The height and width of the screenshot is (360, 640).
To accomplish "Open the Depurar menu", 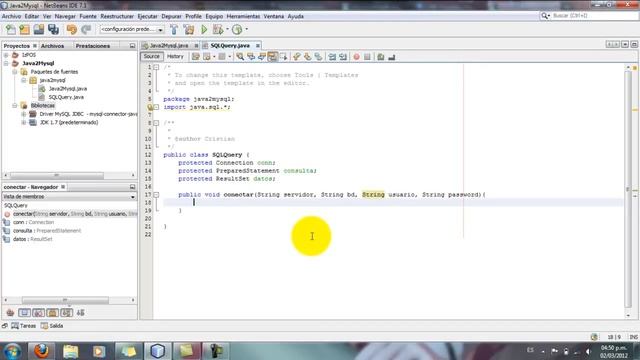I will [171, 16].
